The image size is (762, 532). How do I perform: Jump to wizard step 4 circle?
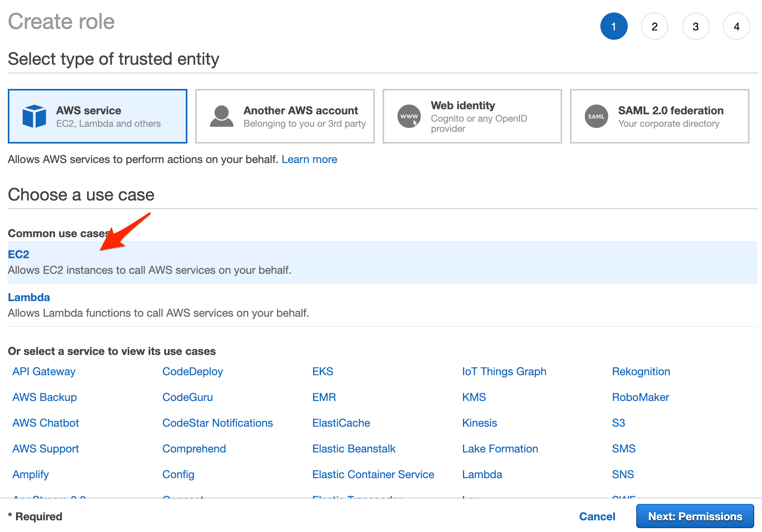pyautogui.click(x=737, y=26)
